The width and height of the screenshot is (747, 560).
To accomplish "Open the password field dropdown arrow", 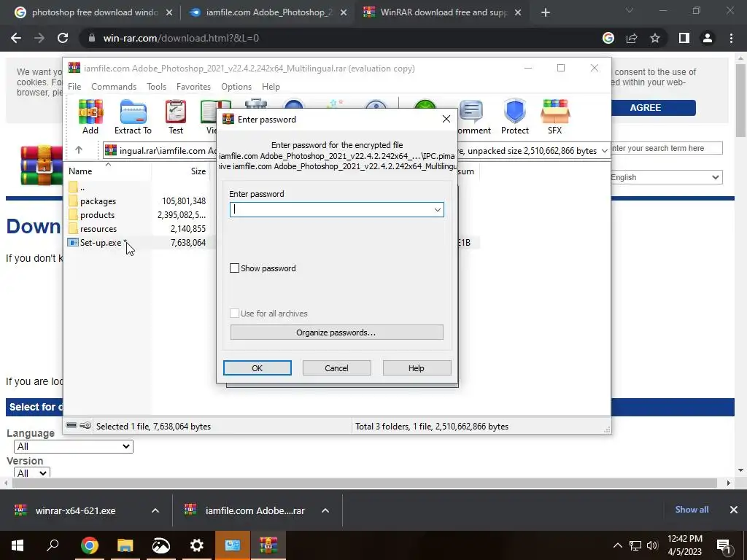I will tap(438, 209).
